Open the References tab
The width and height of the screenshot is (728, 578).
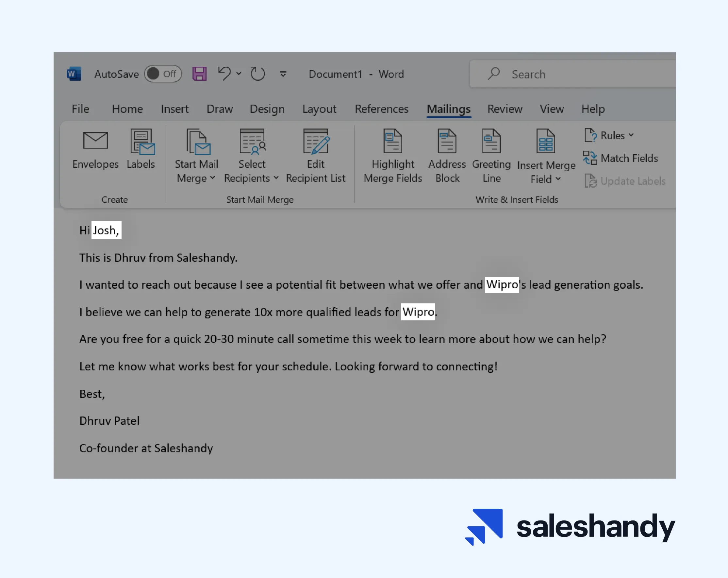[x=382, y=109]
